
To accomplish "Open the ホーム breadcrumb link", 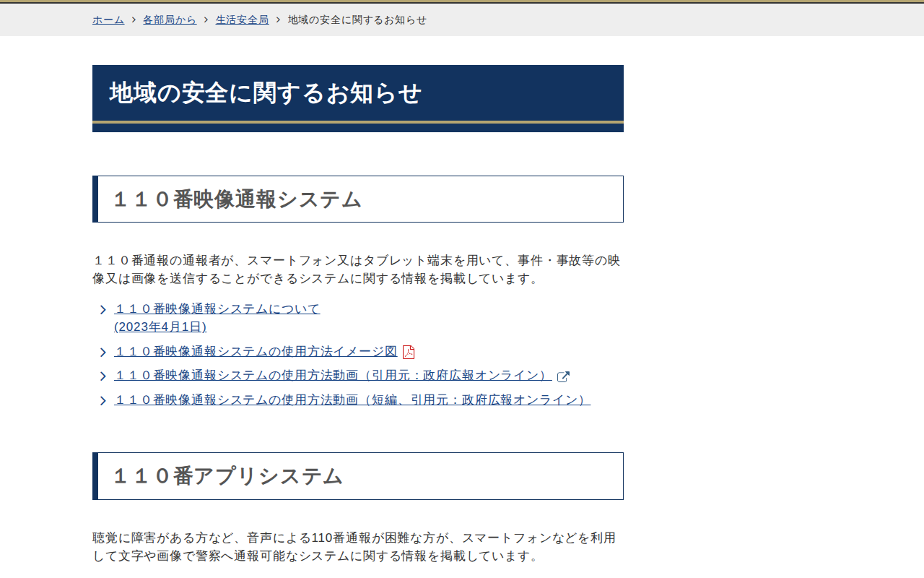I will pos(108,20).
